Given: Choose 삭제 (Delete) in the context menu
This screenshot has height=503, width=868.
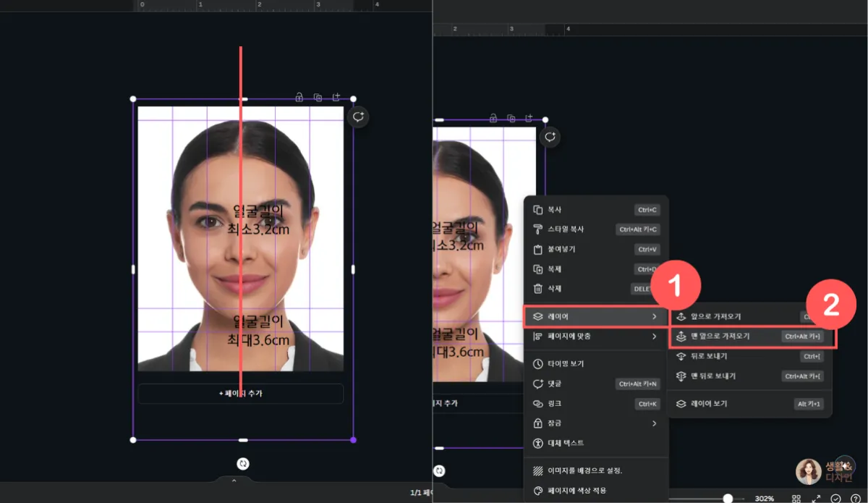Looking at the screenshot, I should pyautogui.click(x=596, y=288).
